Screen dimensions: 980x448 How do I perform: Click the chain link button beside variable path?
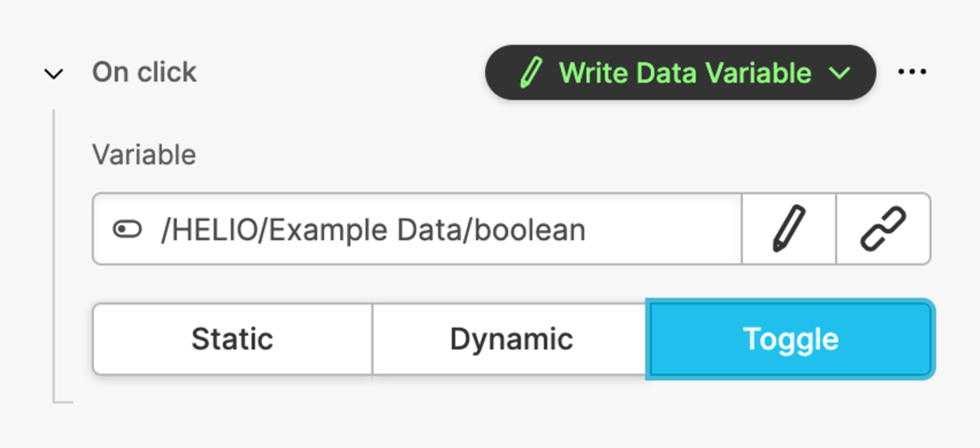pyautogui.click(x=883, y=229)
